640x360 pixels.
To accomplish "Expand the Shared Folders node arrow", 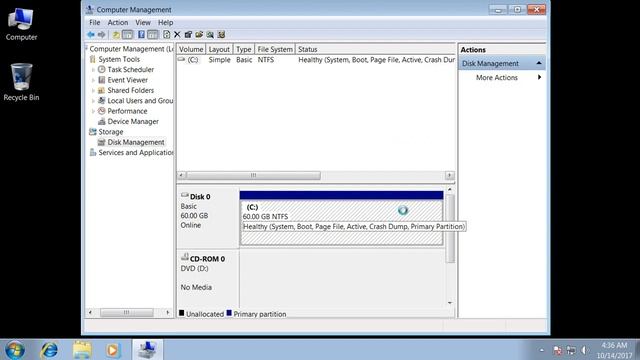I will coord(93,90).
